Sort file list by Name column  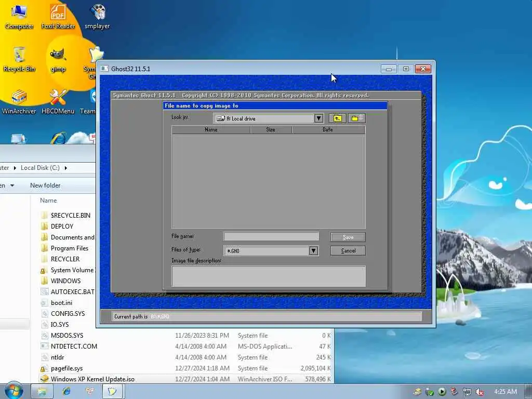[x=211, y=129]
